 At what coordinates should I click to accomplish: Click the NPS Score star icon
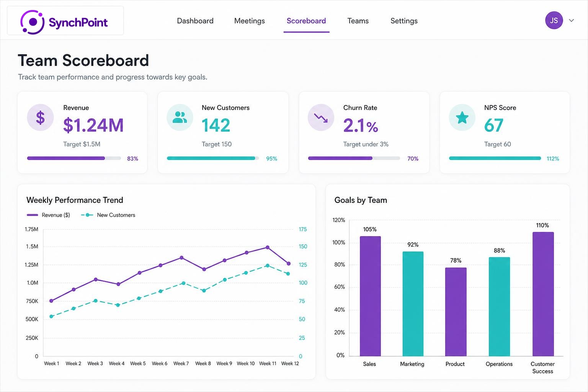[x=462, y=118]
